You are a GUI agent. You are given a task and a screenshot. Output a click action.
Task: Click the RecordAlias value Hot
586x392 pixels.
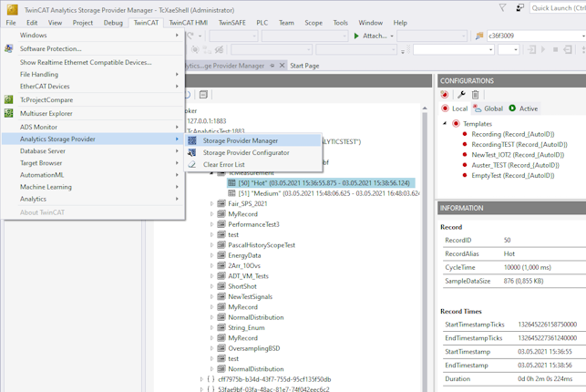[x=509, y=253]
